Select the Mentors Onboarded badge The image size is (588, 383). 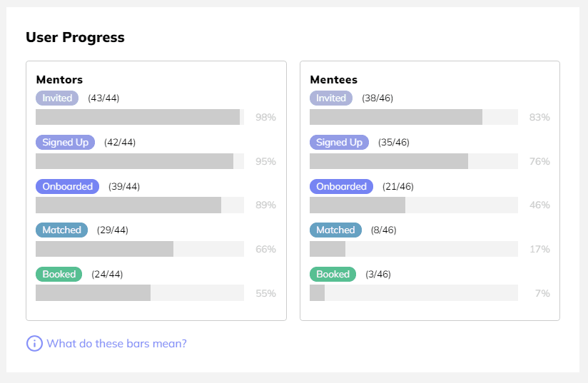tap(67, 187)
